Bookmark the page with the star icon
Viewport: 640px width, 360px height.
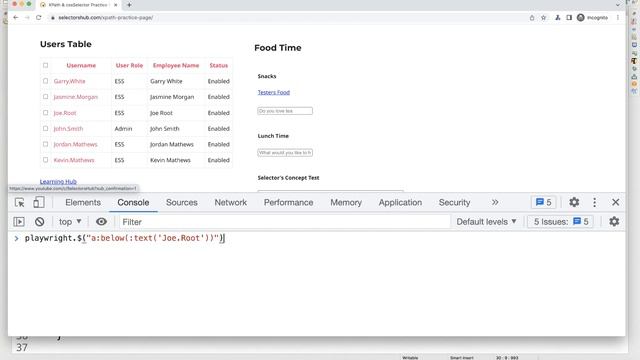coord(543,18)
